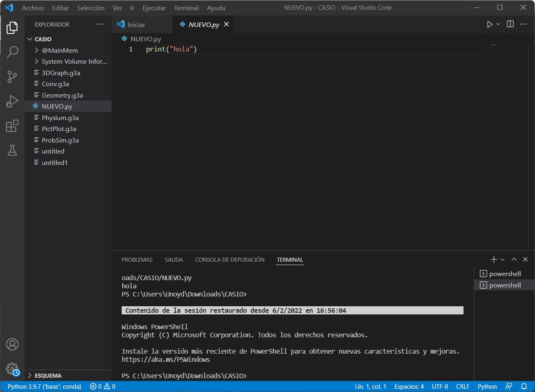
Task: Expand the ESQUEMA outline section
Action: tap(48, 375)
